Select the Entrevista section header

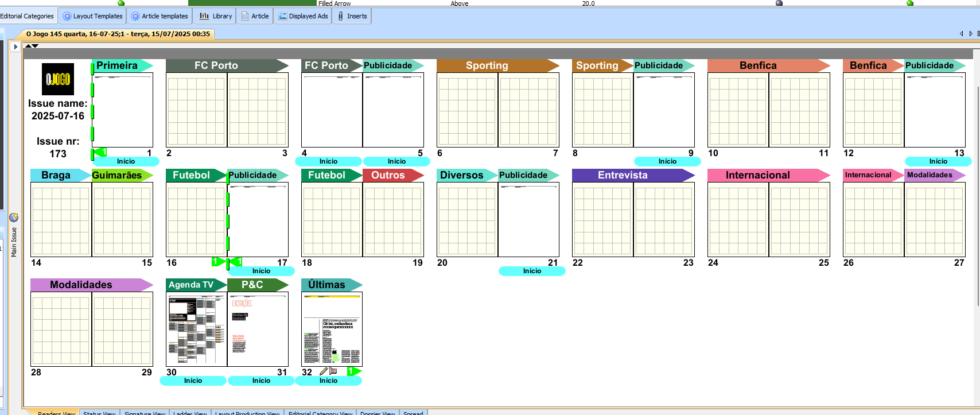[x=633, y=175]
